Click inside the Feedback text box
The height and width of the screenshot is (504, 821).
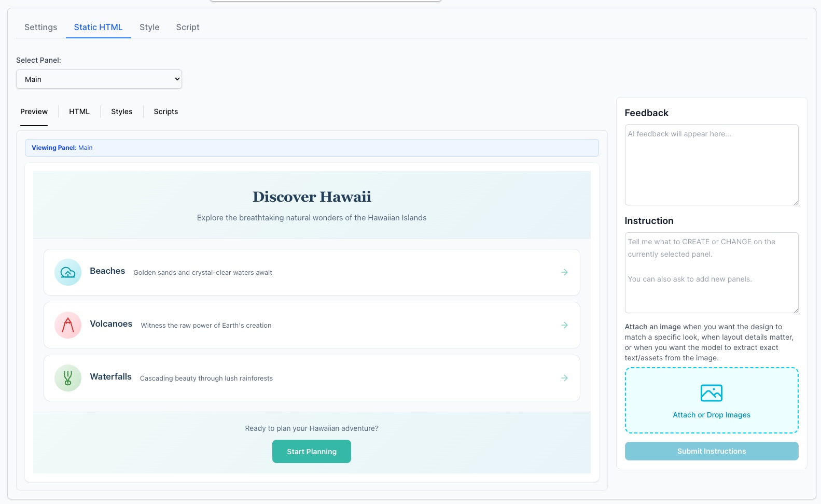(711, 165)
